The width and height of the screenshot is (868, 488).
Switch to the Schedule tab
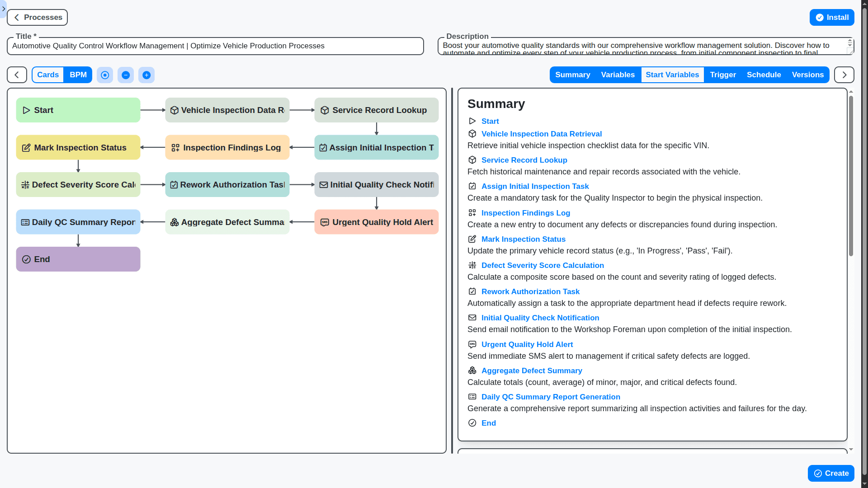pyautogui.click(x=764, y=75)
